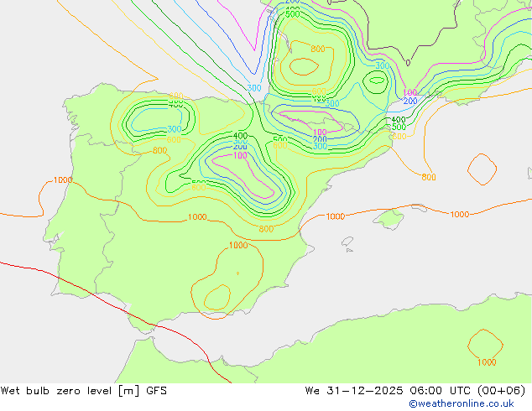Viewport: 532px width, 411px height.
Task: Click the green '500' label at the top near France's coast
Action: point(293,14)
